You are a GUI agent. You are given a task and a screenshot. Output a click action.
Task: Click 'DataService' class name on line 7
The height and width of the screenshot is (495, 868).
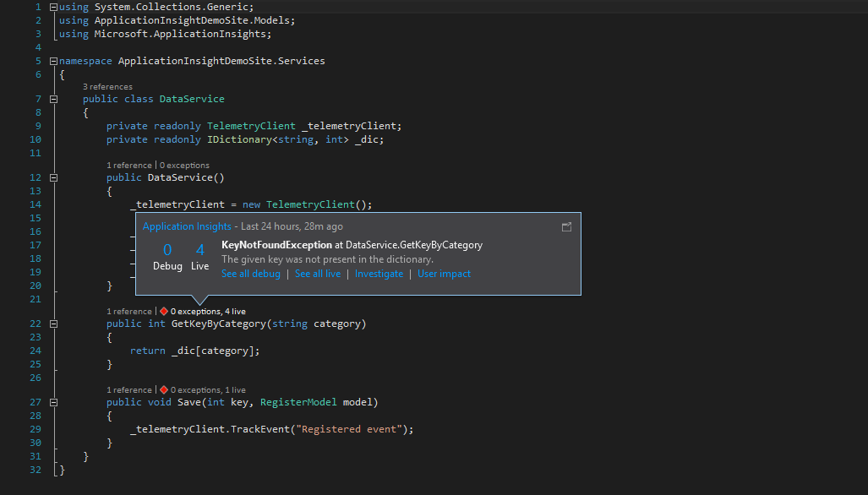[192, 99]
